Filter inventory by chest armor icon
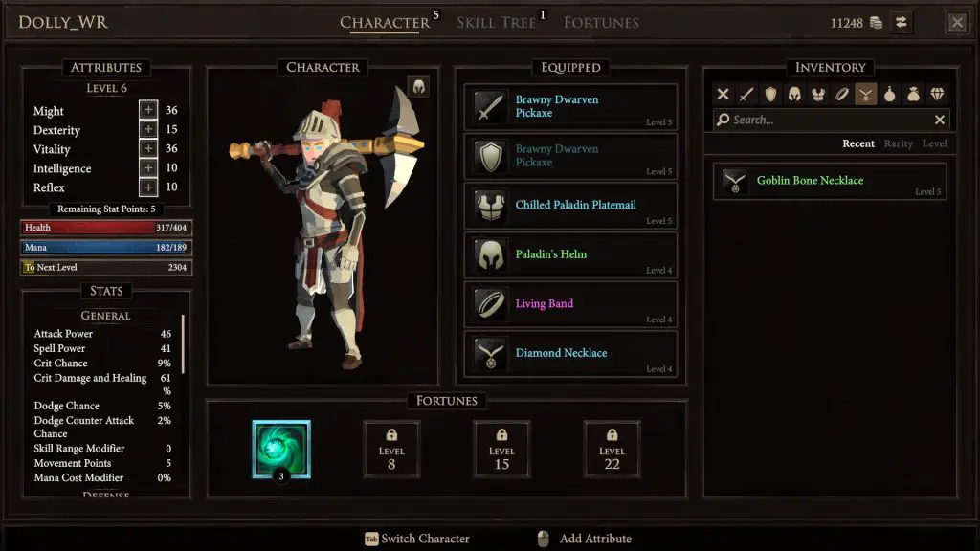 click(818, 95)
